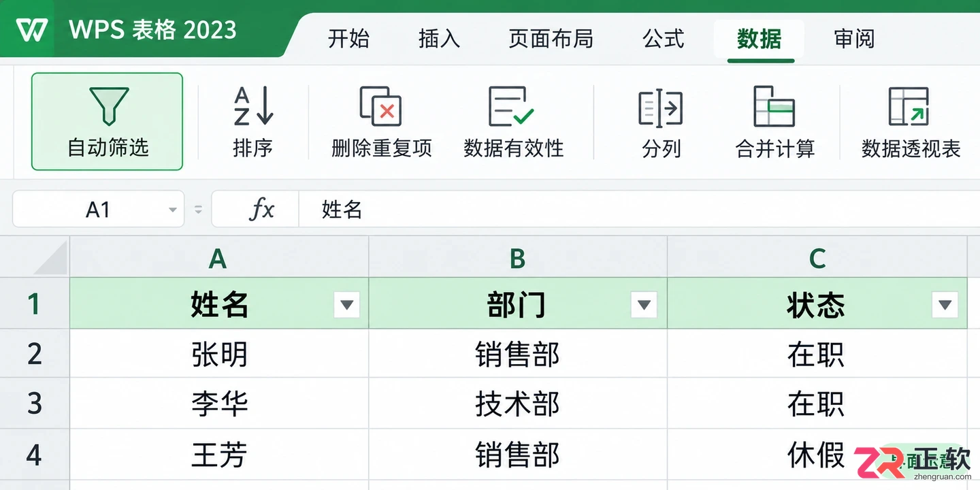Click 在职 in row 2
Viewport: 980px width, 490px height.
pos(817,354)
